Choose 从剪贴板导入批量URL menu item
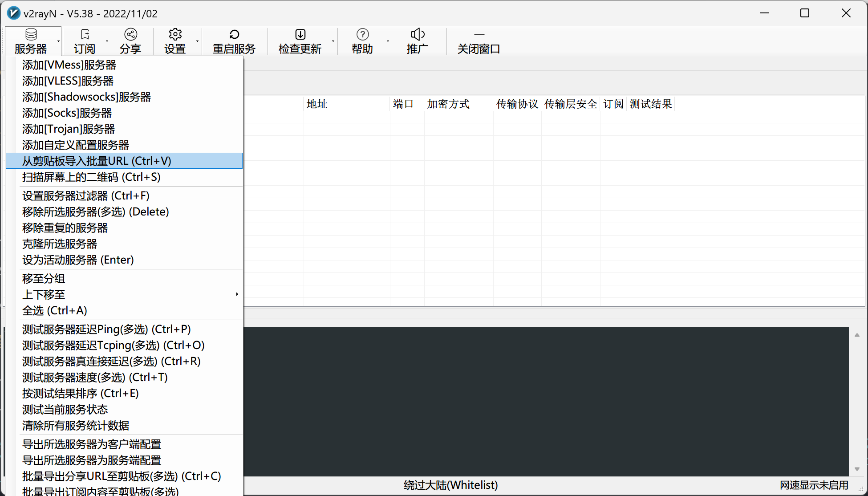This screenshot has height=496, width=868. (x=97, y=161)
